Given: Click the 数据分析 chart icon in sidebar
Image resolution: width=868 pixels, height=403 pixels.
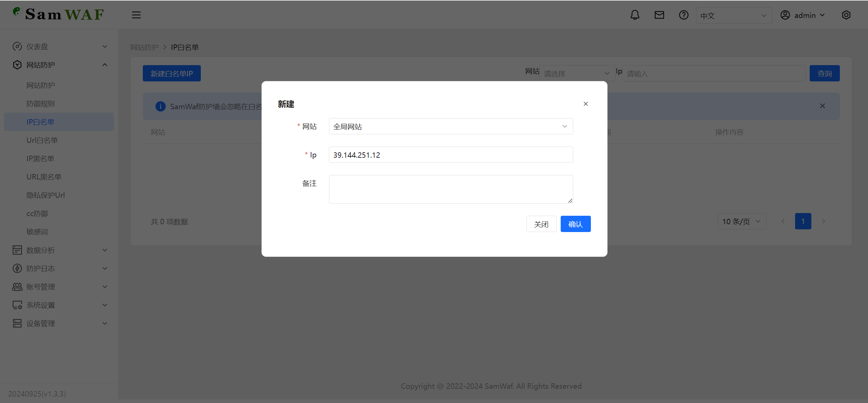Looking at the screenshot, I should (17, 250).
